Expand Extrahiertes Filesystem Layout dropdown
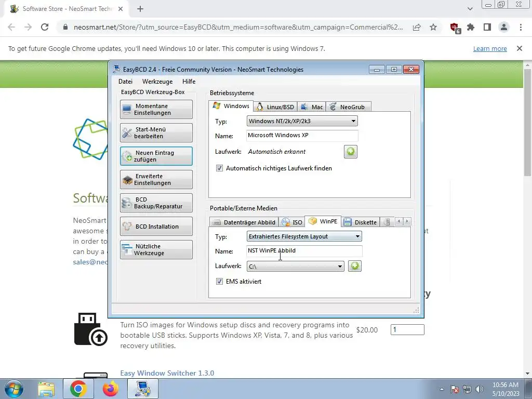 point(304,236)
